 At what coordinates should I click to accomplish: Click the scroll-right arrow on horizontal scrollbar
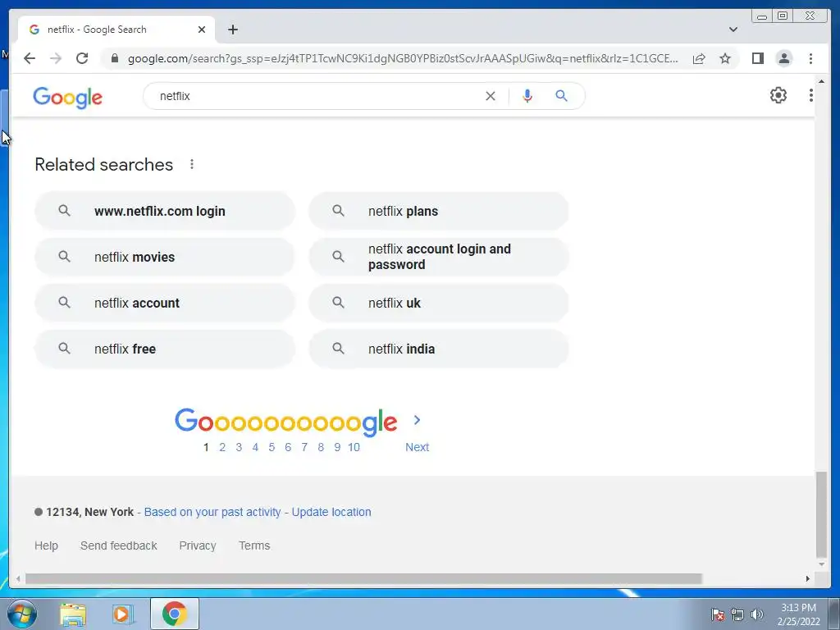pos(808,578)
